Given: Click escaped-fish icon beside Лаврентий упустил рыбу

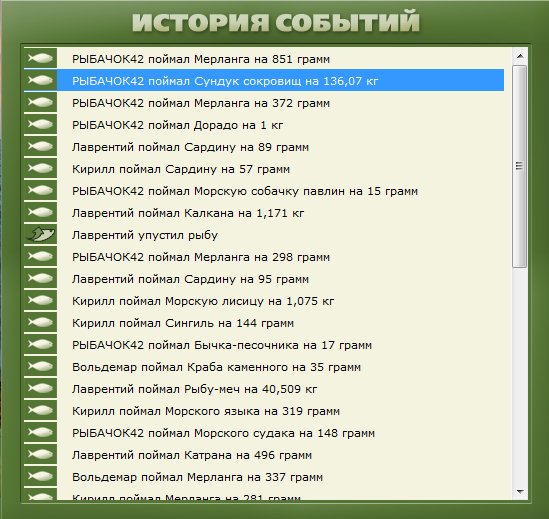Looking at the screenshot, I should point(40,234).
